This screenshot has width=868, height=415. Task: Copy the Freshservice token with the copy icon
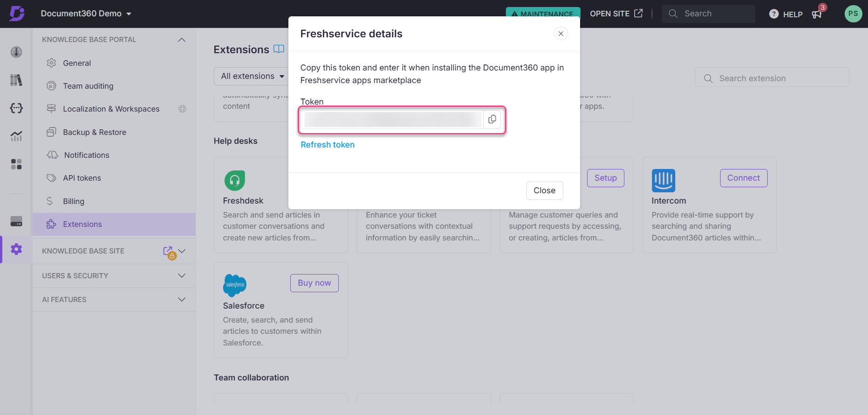[x=492, y=120]
